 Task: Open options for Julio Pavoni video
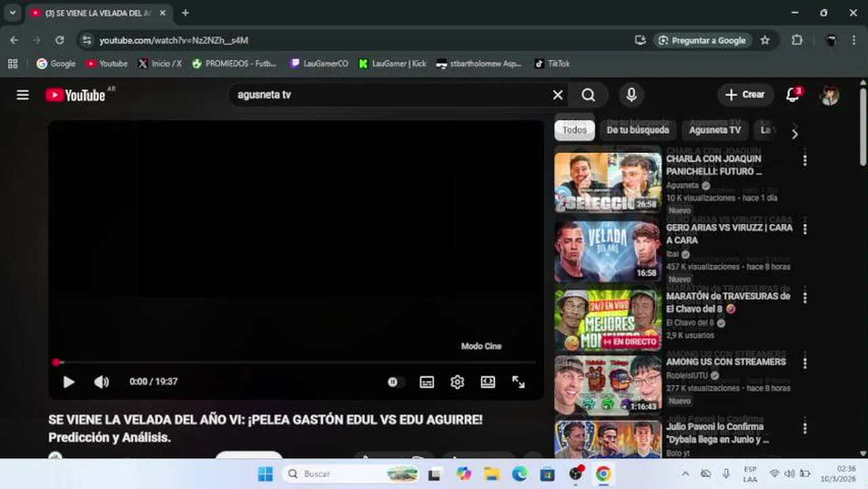[x=805, y=429]
